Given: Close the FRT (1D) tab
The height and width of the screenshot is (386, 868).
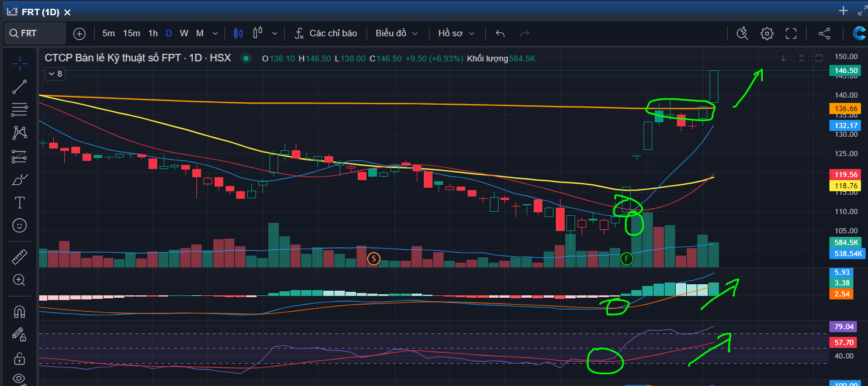Looking at the screenshot, I should click(x=68, y=12).
